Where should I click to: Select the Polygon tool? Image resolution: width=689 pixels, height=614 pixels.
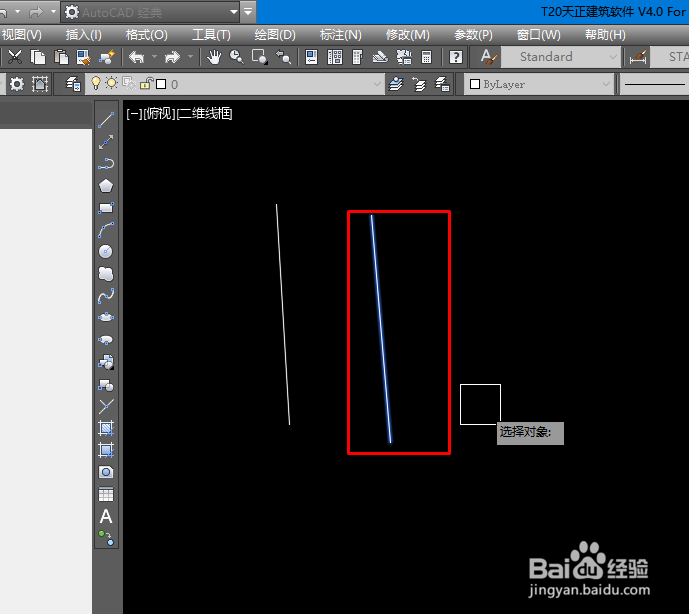[x=106, y=185]
